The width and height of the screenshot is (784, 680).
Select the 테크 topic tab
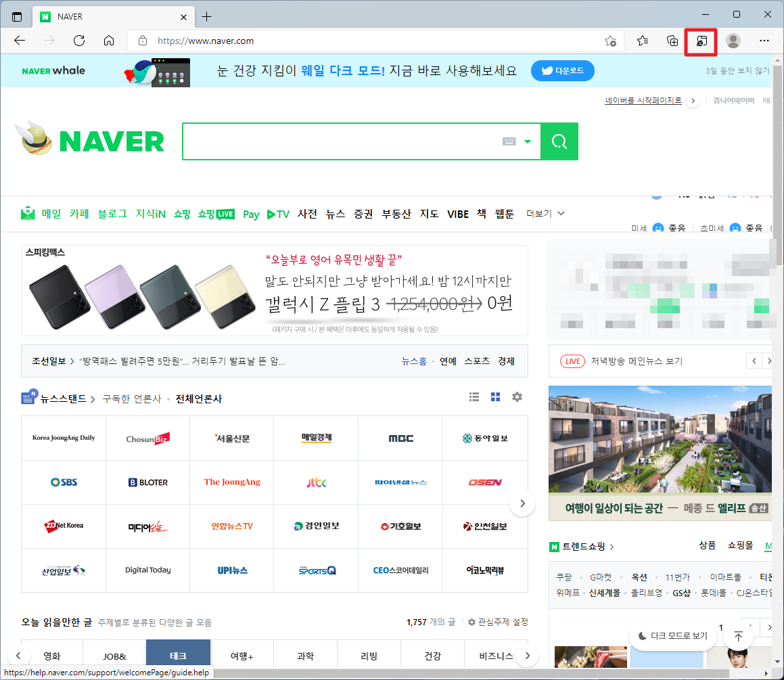pos(178,656)
